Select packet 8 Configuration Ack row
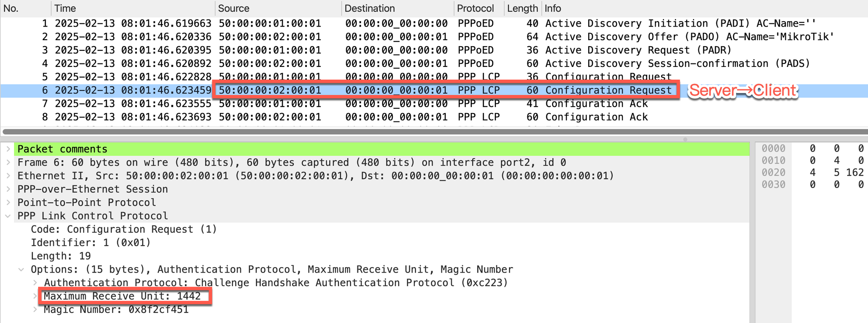The image size is (868, 323). click(x=434, y=117)
